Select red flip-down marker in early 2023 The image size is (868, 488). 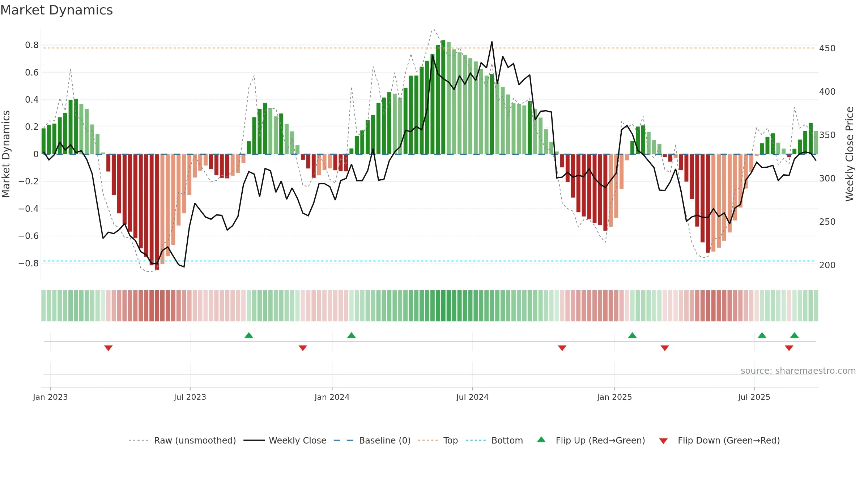109,348
